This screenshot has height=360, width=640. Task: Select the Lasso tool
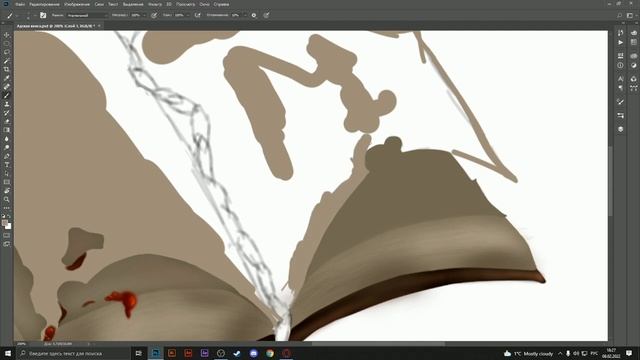(7, 52)
